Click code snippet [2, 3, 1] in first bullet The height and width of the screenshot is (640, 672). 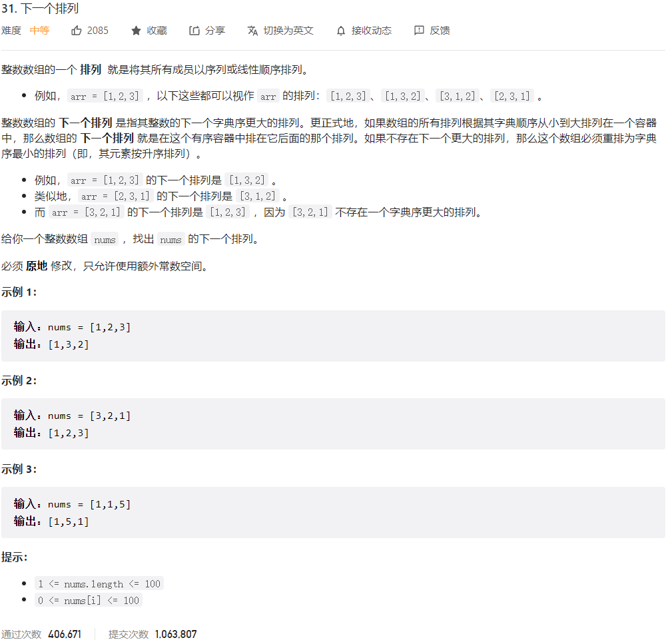pyautogui.click(x=512, y=96)
